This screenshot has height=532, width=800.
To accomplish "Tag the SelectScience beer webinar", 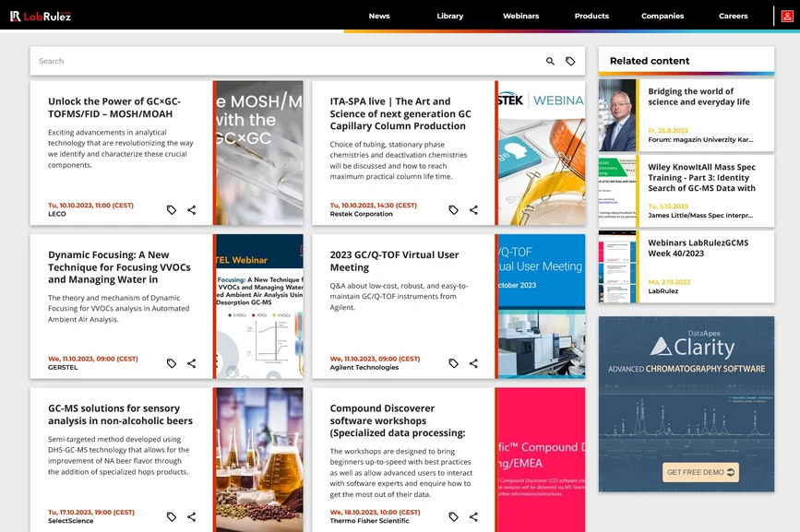I will pyautogui.click(x=172, y=516).
